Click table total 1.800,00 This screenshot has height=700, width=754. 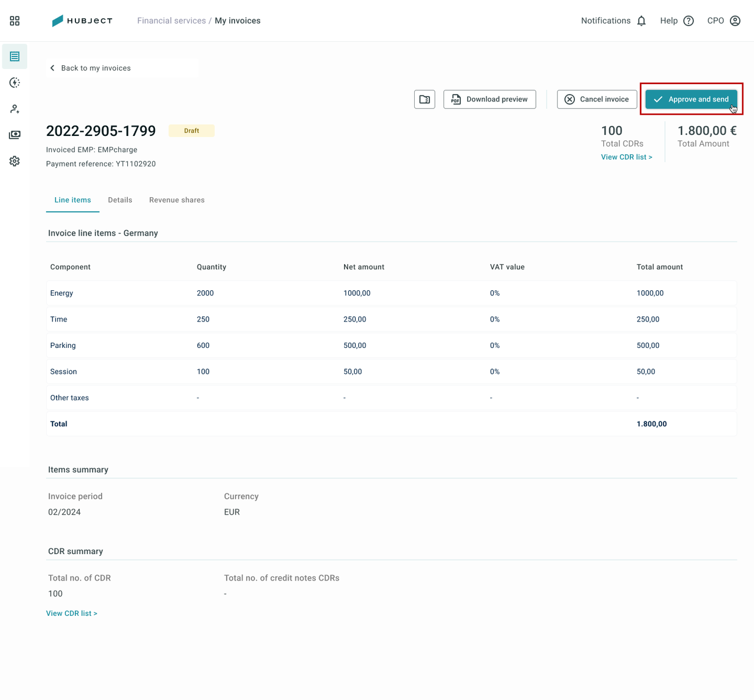[652, 424]
